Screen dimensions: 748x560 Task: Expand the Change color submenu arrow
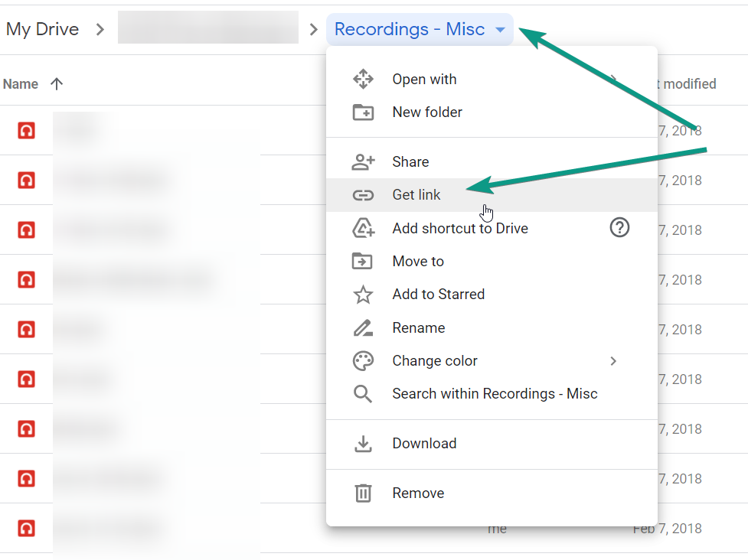612,361
